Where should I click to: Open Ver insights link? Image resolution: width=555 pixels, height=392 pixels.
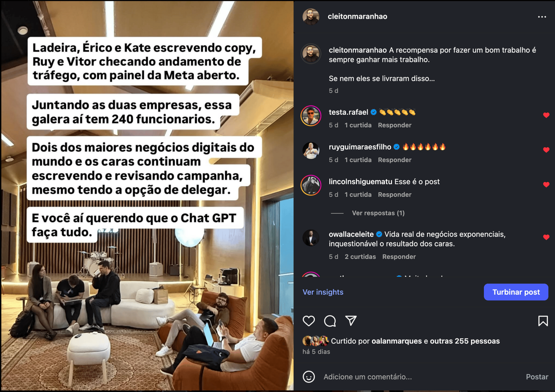click(x=323, y=292)
